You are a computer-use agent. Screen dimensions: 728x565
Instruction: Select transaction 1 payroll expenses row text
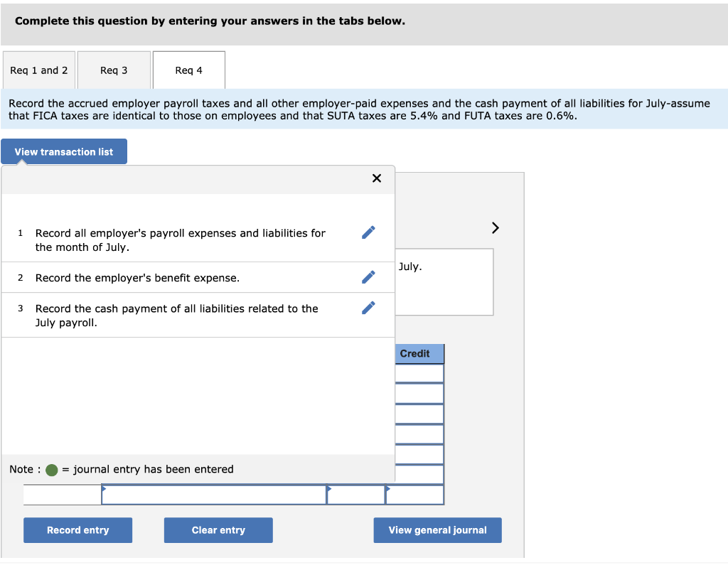pyautogui.click(x=181, y=240)
